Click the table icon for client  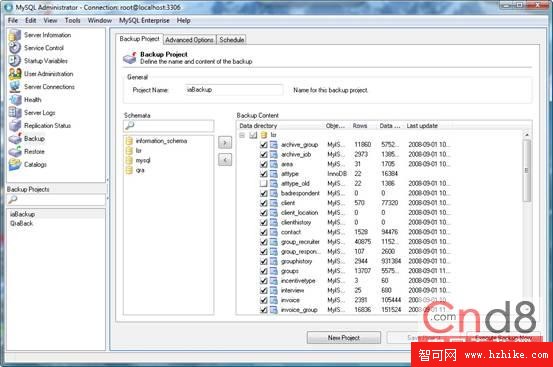coord(274,203)
